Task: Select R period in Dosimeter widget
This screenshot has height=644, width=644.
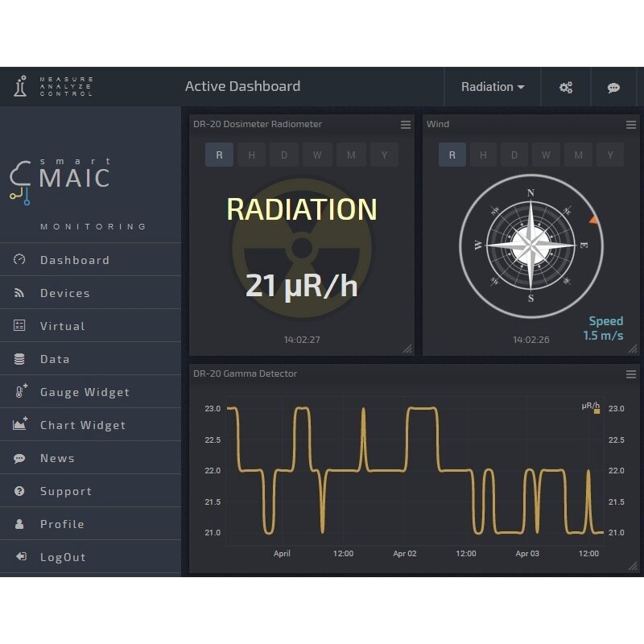Action: click(x=219, y=155)
